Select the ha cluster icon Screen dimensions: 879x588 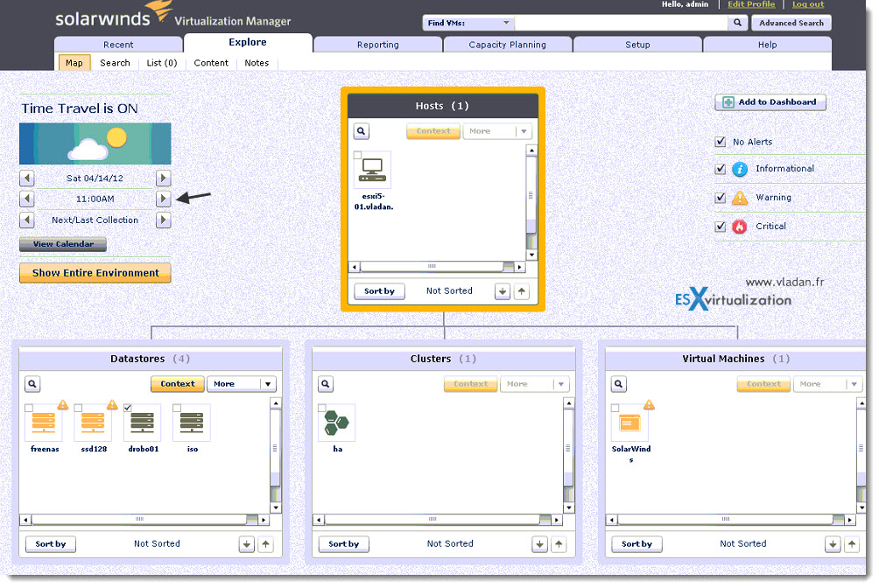point(337,423)
